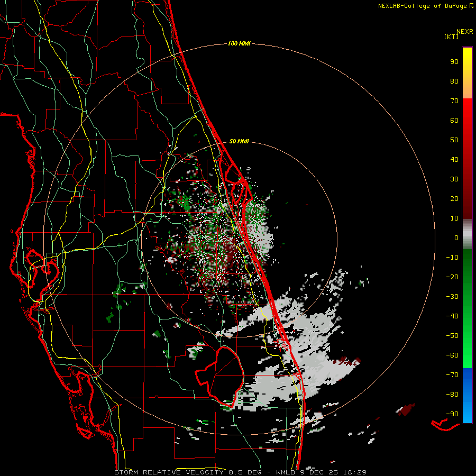Select the 90 value on velocity scale
476x476 pixels.
pos(454,62)
